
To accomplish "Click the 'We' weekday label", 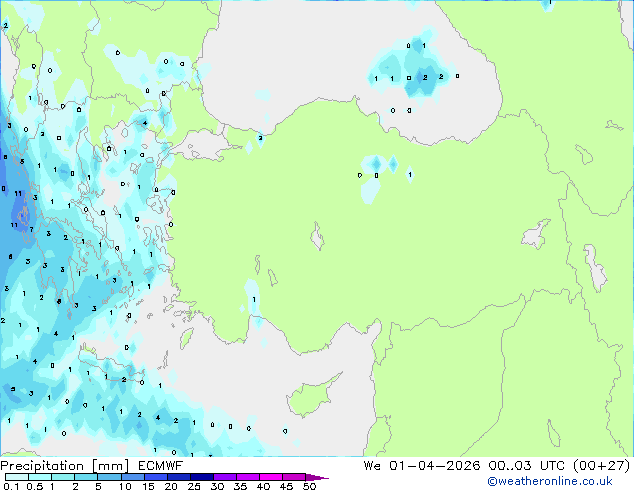I will (x=372, y=466).
